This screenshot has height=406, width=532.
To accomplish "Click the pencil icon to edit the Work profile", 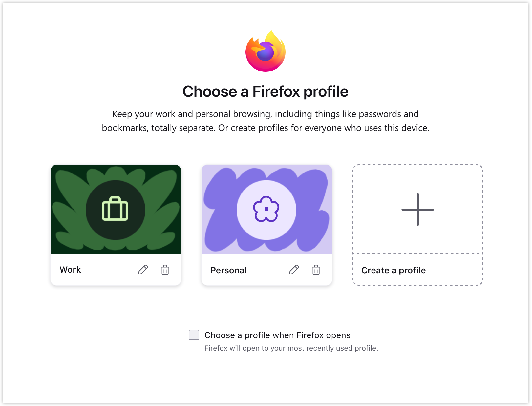I will tap(143, 270).
